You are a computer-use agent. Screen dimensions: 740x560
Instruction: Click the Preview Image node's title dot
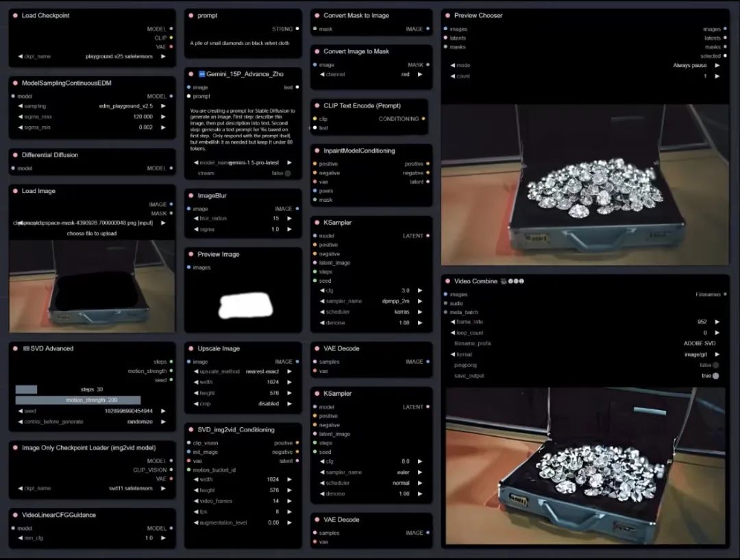click(x=190, y=254)
